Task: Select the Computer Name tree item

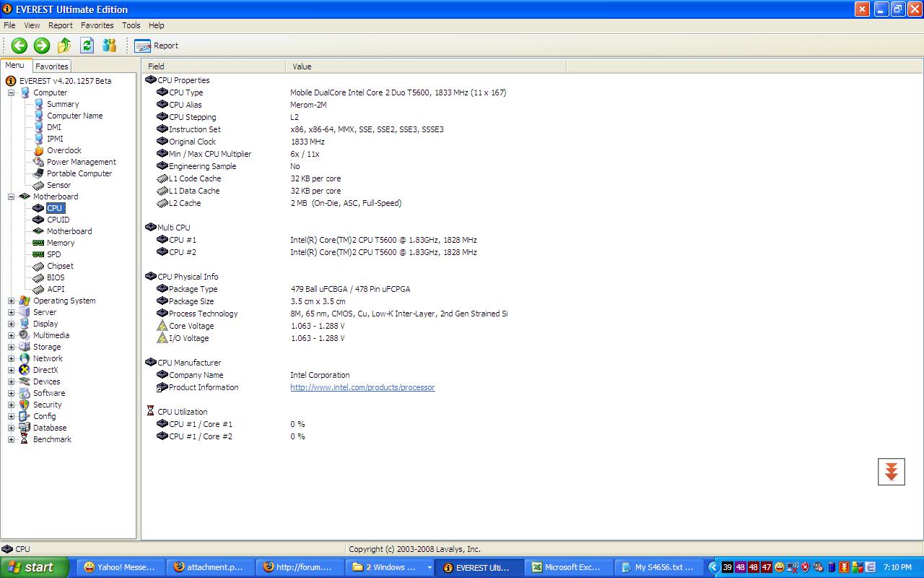Action: coord(74,116)
